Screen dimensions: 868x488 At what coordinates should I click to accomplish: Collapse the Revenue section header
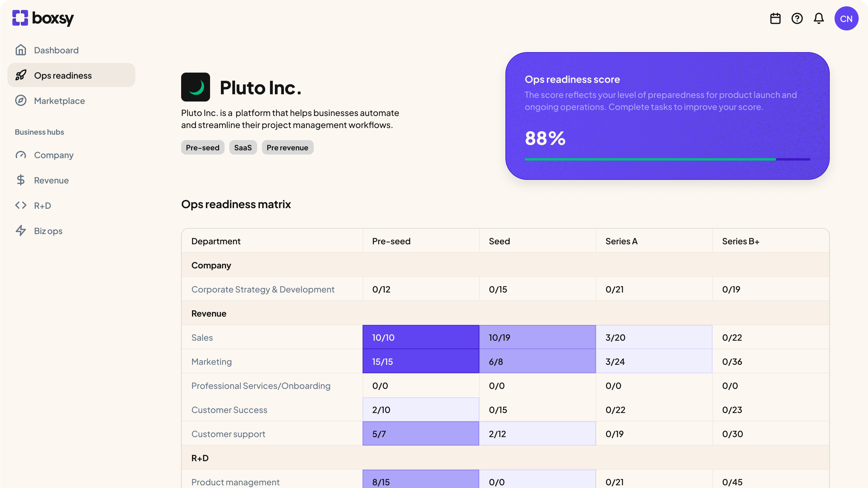pos(209,313)
